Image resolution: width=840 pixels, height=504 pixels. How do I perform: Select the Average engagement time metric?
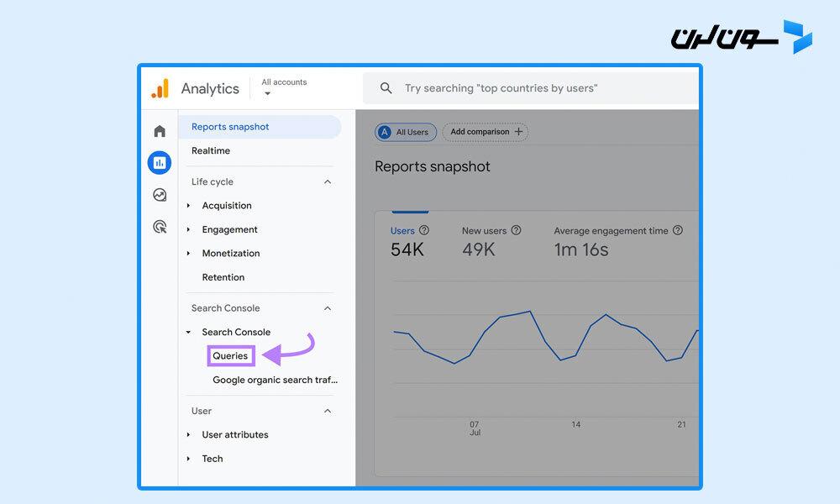[x=618, y=241]
